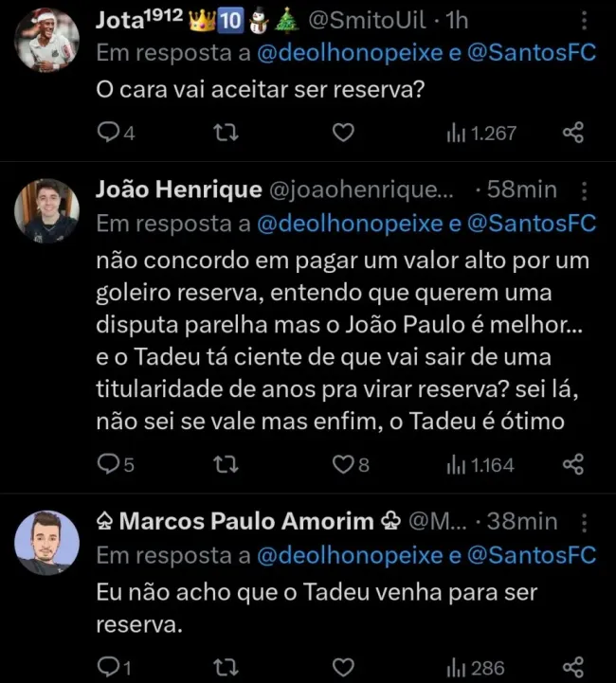The height and width of the screenshot is (683, 616).
Task: Open Jota's profile picture
Action: tap(46, 41)
